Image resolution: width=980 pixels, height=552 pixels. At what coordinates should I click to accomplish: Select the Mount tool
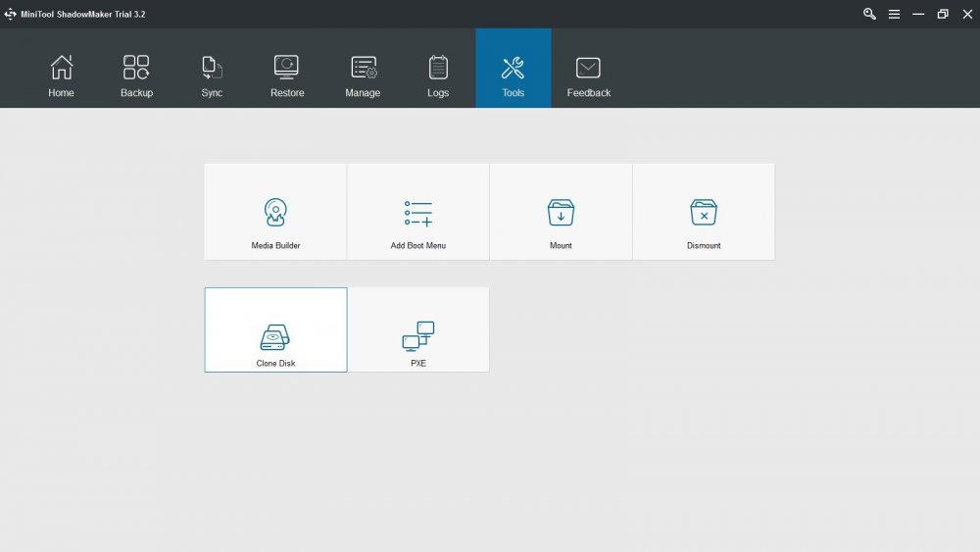[561, 212]
